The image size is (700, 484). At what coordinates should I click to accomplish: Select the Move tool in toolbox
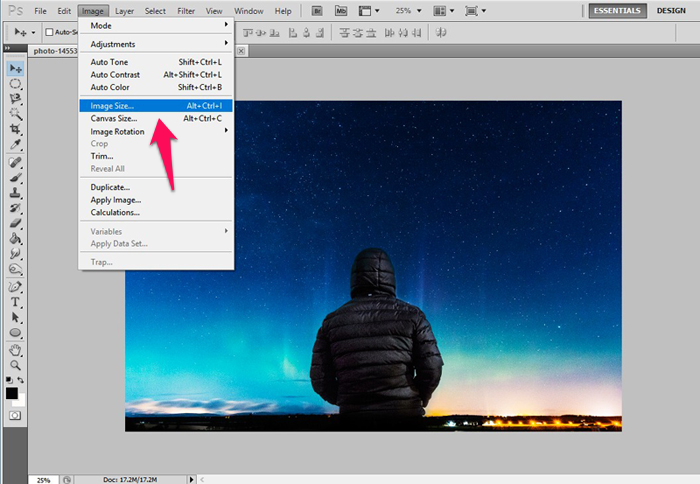tap(16, 68)
